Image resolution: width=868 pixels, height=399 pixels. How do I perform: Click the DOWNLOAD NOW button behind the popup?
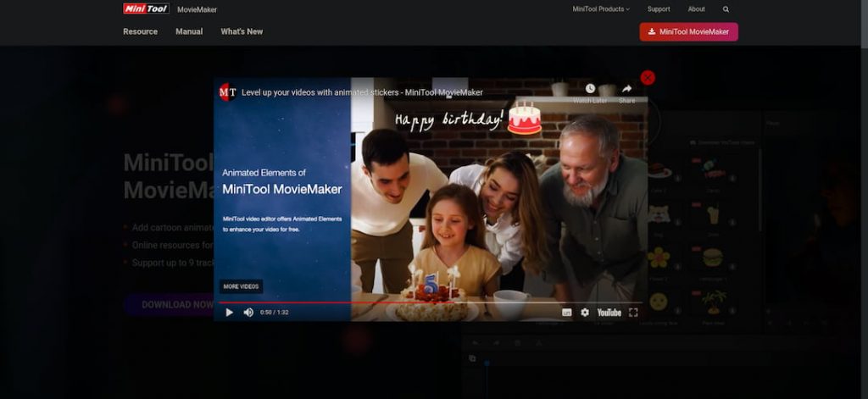pos(169,305)
